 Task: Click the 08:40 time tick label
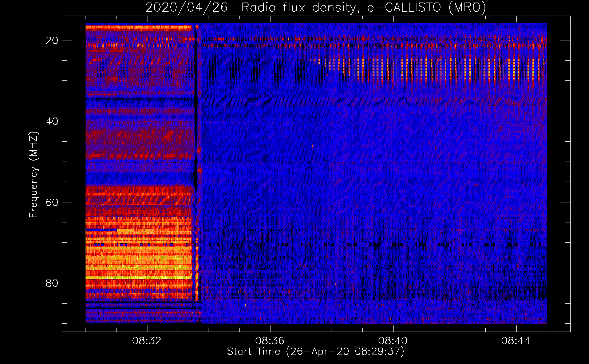pyautogui.click(x=393, y=341)
